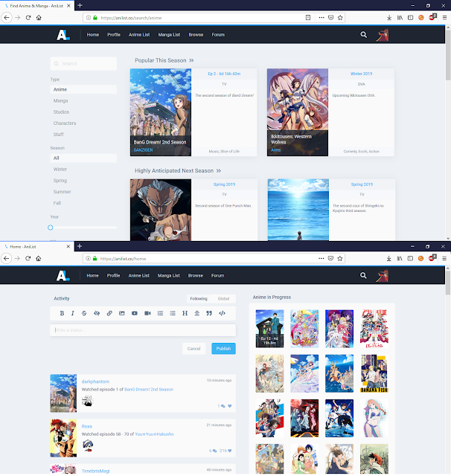Open Manga List in bottom window nav
Viewport: 451px width, 476px height.
click(x=168, y=275)
